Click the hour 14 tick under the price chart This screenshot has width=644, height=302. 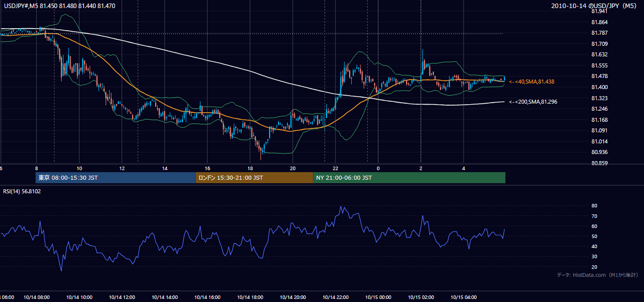[165, 168]
